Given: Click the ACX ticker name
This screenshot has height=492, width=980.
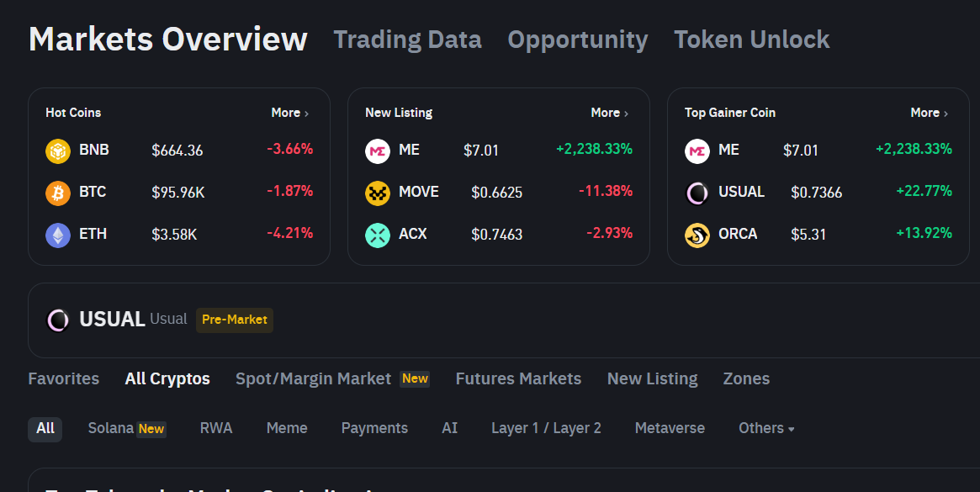Looking at the screenshot, I should click(413, 234).
